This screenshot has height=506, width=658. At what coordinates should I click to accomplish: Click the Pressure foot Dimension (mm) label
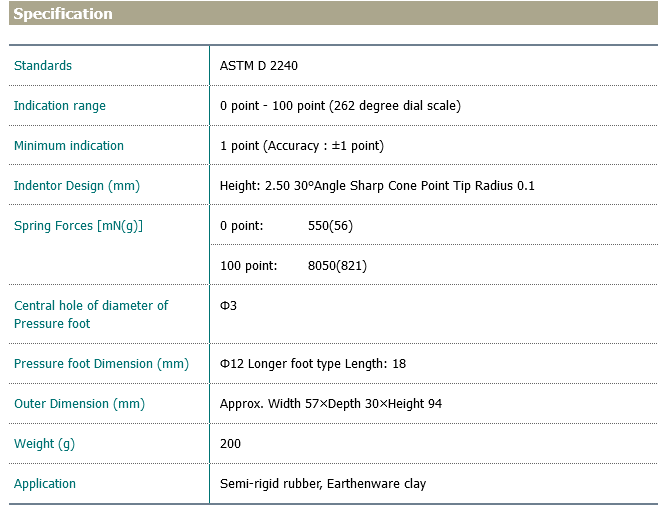pos(101,364)
